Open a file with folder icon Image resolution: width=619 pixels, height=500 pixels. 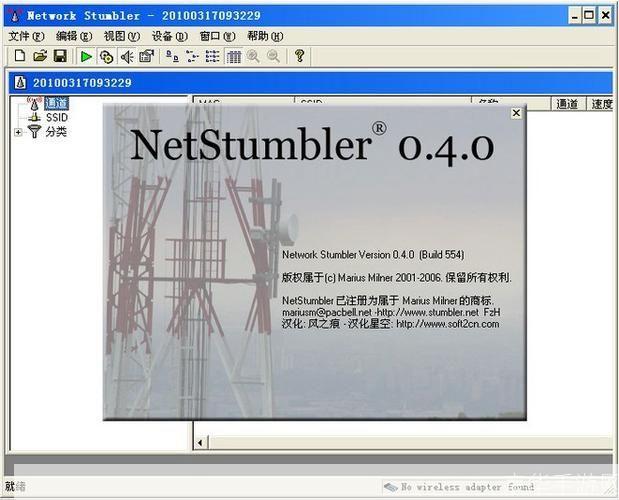pyautogui.click(x=40, y=56)
